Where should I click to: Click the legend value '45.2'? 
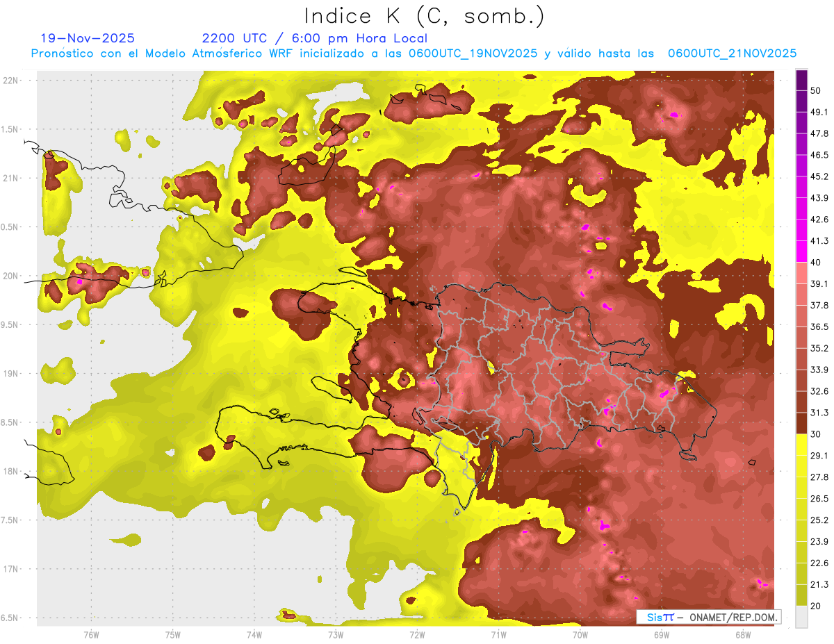point(819,176)
